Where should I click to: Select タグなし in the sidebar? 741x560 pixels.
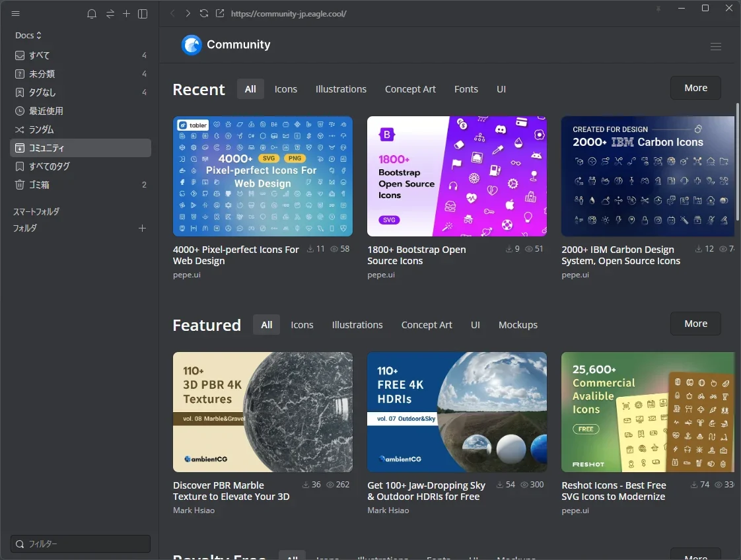[x=81, y=92]
